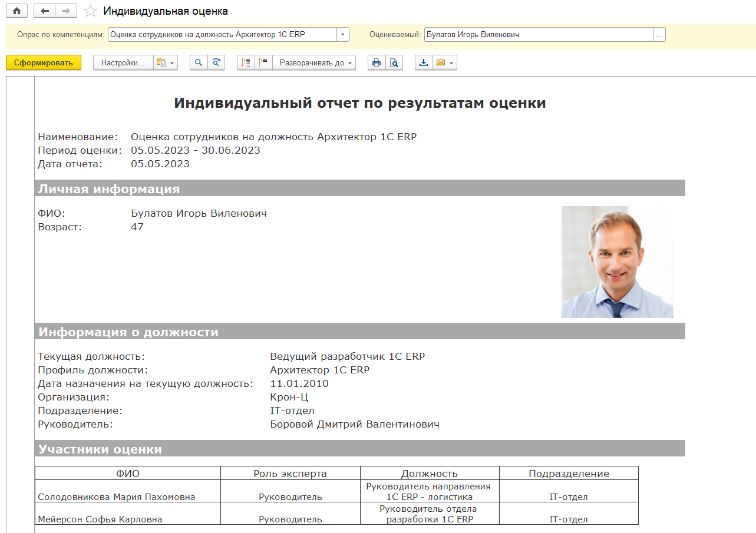Open report variants dropdown next to Настройки
The width and height of the screenshot is (756, 533).
[166, 62]
